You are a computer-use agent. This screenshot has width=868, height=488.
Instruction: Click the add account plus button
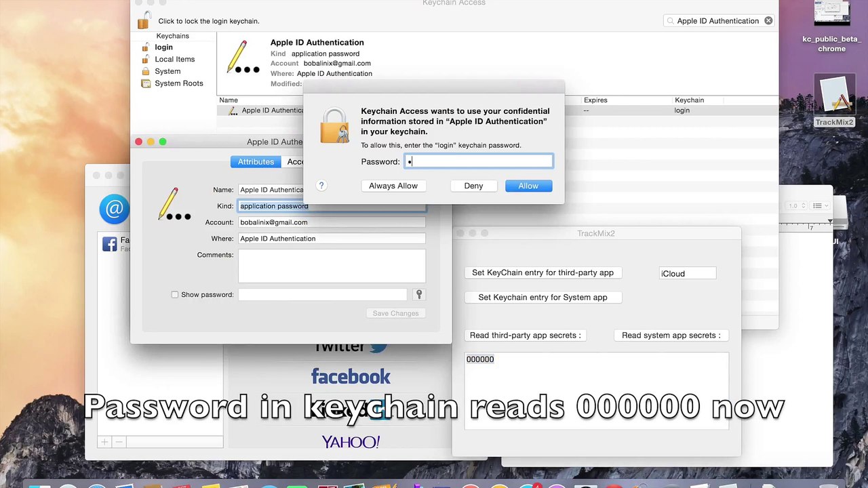click(x=104, y=442)
